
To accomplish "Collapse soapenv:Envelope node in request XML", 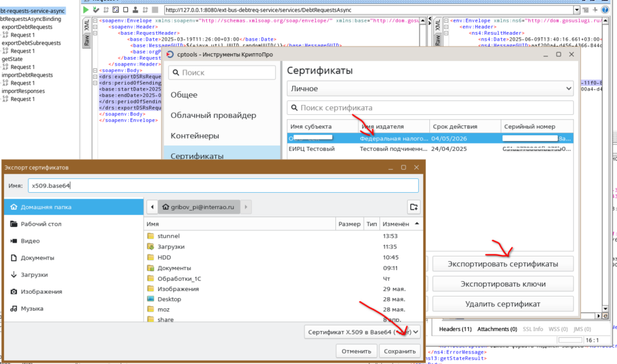I will point(95,20).
